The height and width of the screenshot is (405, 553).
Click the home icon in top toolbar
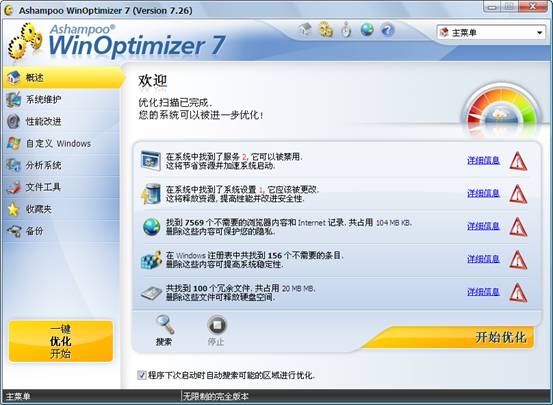(x=305, y=30)
